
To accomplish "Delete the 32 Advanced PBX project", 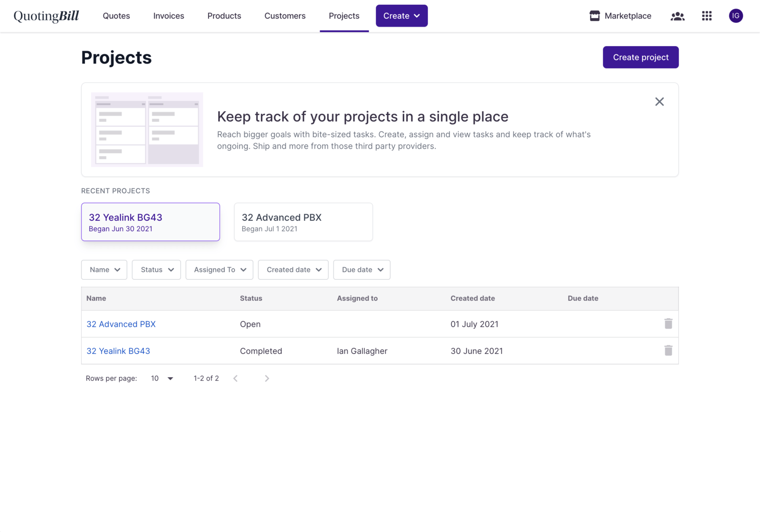I will [668, 324].
